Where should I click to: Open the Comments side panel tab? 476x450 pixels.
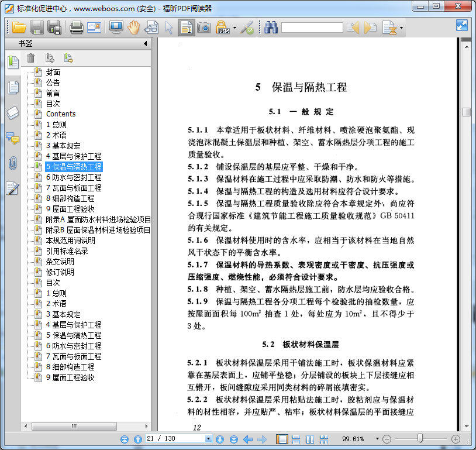[12, 138]
